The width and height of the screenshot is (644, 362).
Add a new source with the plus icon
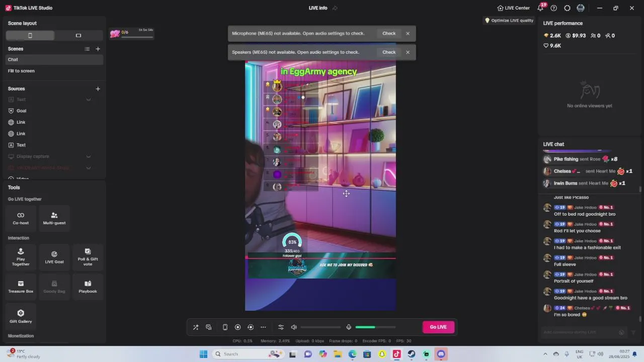98,89
